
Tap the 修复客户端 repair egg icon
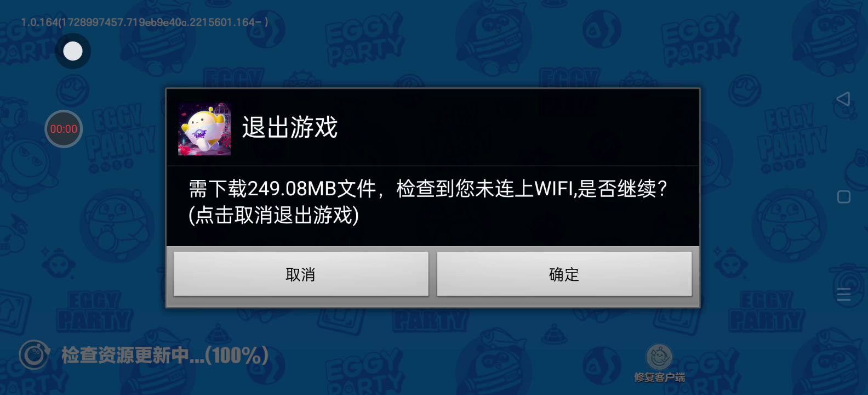click(659, 357)
